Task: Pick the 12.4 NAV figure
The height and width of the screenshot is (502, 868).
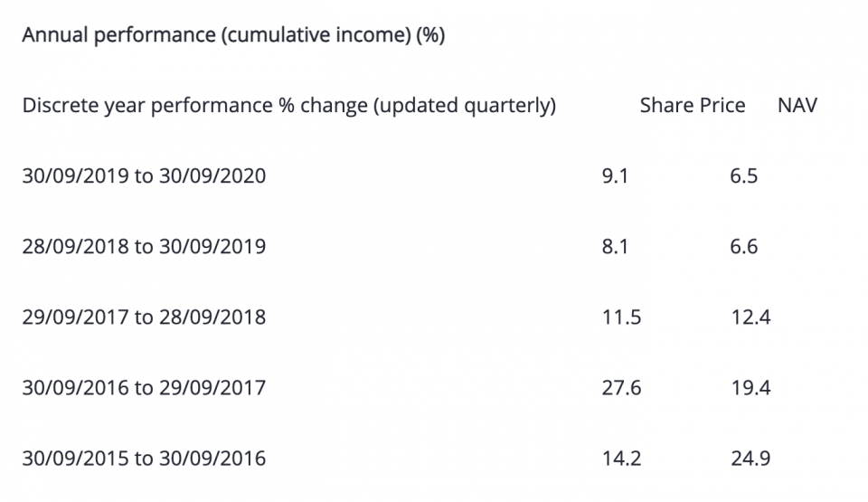Action: coord(750,317)
